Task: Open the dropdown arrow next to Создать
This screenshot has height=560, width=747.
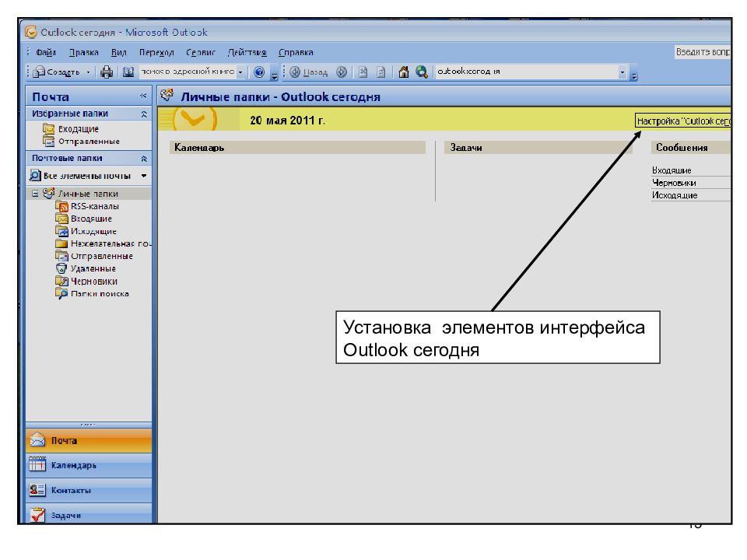Action: [88, 72]
